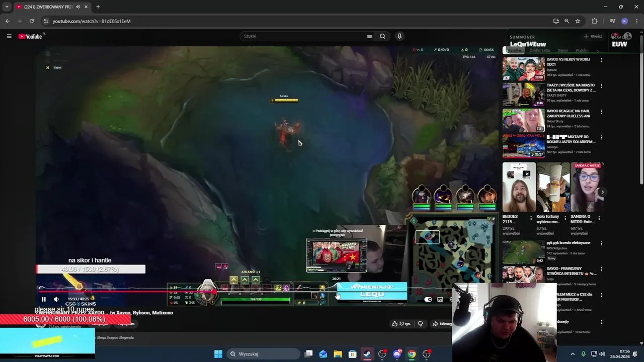Open options for BEDOES 2115 short
Viewport: 644px width, 362px height.
(531, 218)
